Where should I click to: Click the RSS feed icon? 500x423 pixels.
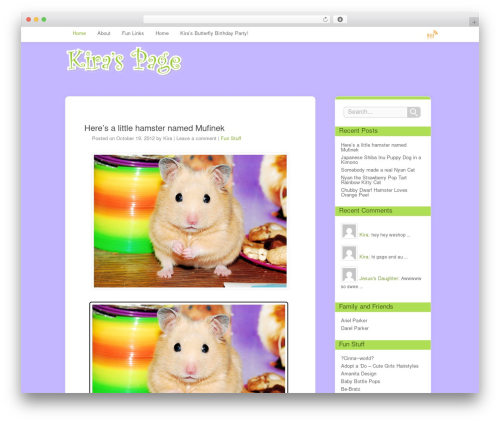click(432, 34)
